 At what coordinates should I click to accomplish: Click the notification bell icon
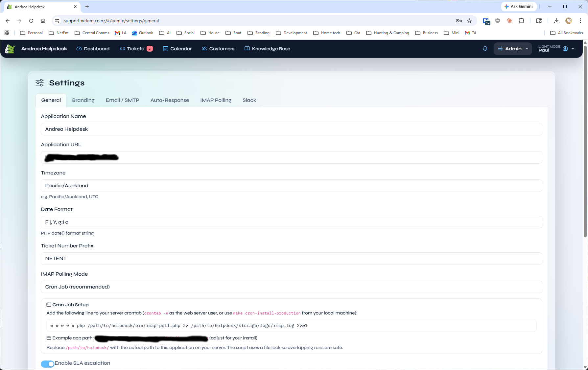(485, 48)
